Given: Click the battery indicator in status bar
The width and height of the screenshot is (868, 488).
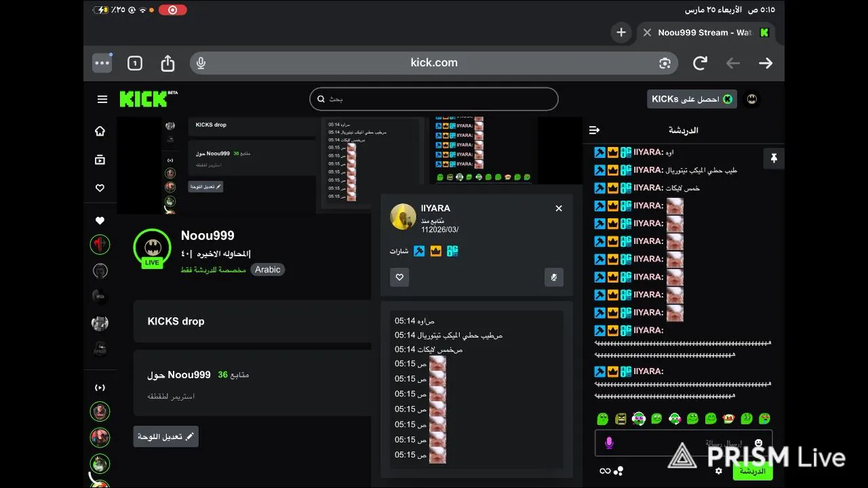Looking at the screenshot, I should pyautogui.click(x=100, y=9).
